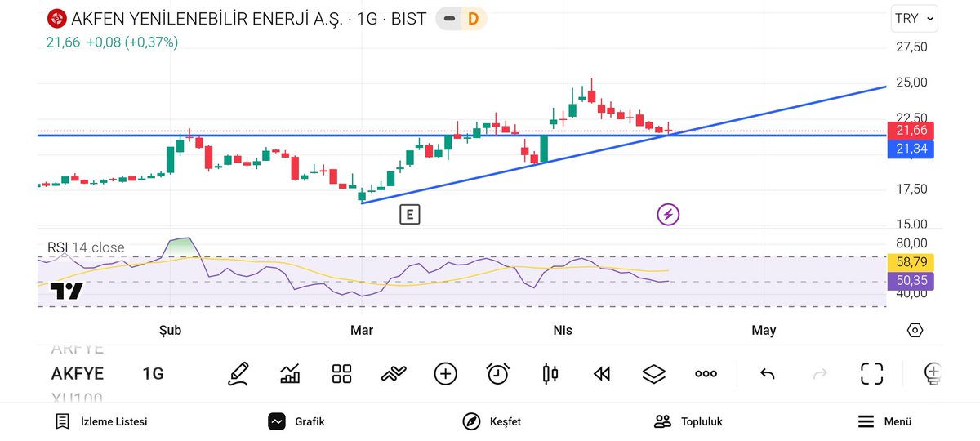This screenshot has width=980, height=441.
Task: Click the purple 50,35 RSI value label
Action: pyautogui.click(x=910, y=281)
